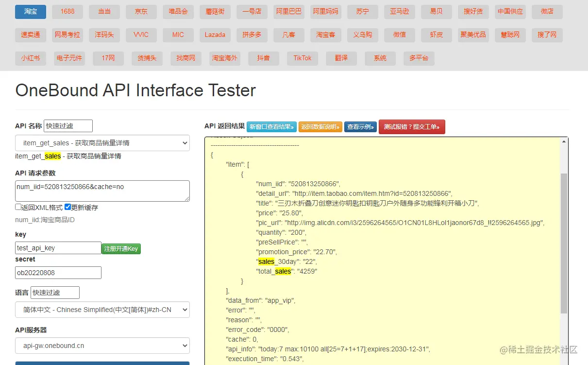The width and height of the screenshot is (588, 365).
Task: Switch to the 多平台 tab
Action: [x=419, y=58]
